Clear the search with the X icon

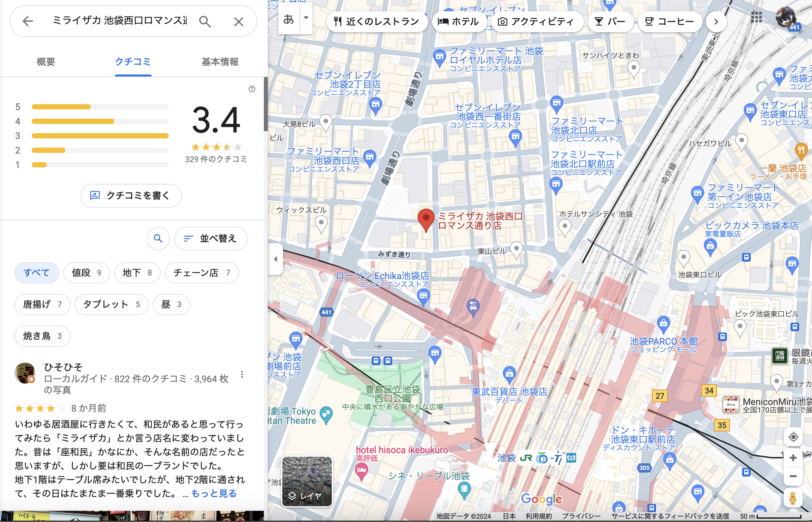click(x=239, y=22)
